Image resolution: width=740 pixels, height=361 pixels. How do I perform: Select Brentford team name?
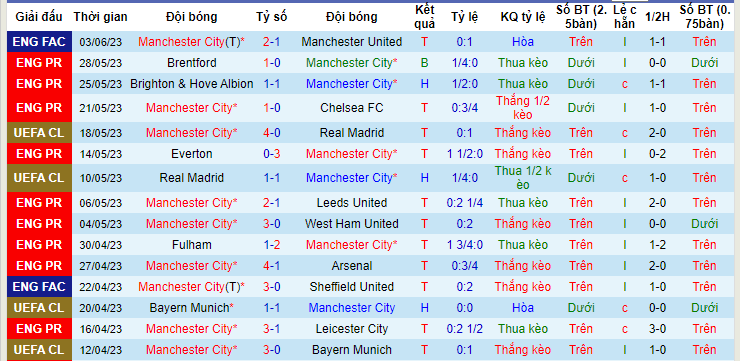(x=192, y=63)
